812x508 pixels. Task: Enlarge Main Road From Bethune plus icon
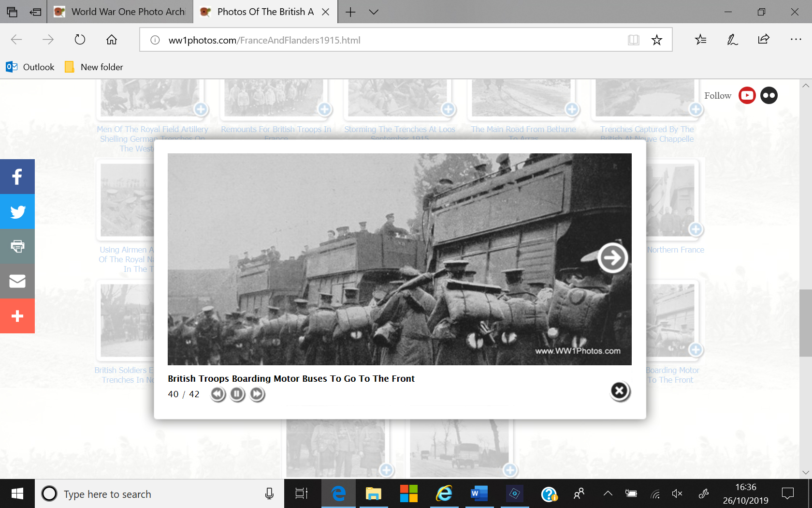coord(572,109)
